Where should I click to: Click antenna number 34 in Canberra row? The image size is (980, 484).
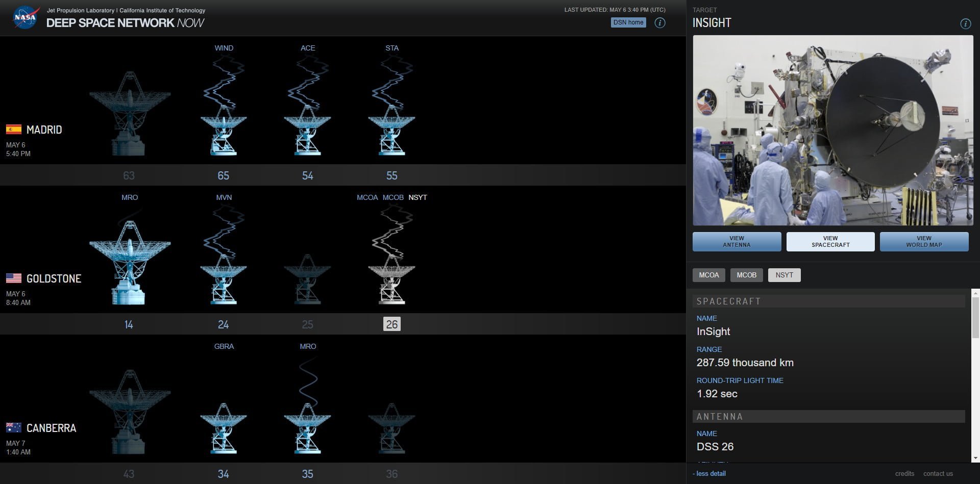pos(223,474)
